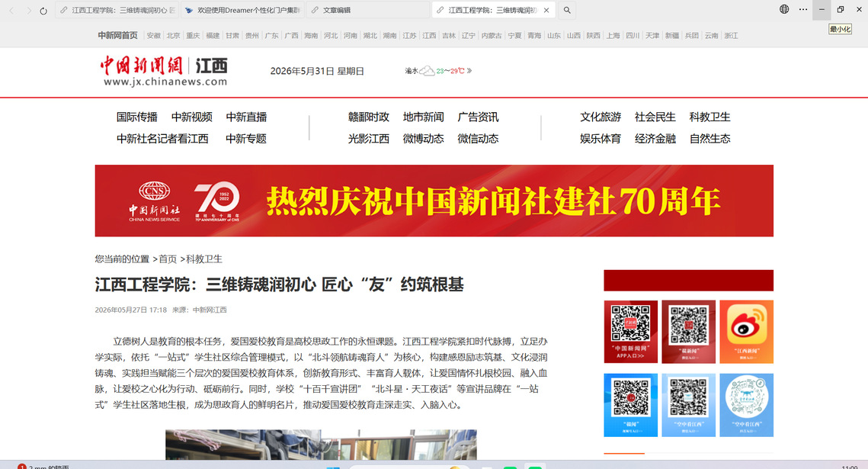Viewport: 868px width, 469px height.
Task: Click the browser back arrow
Action: pos(11,11)
